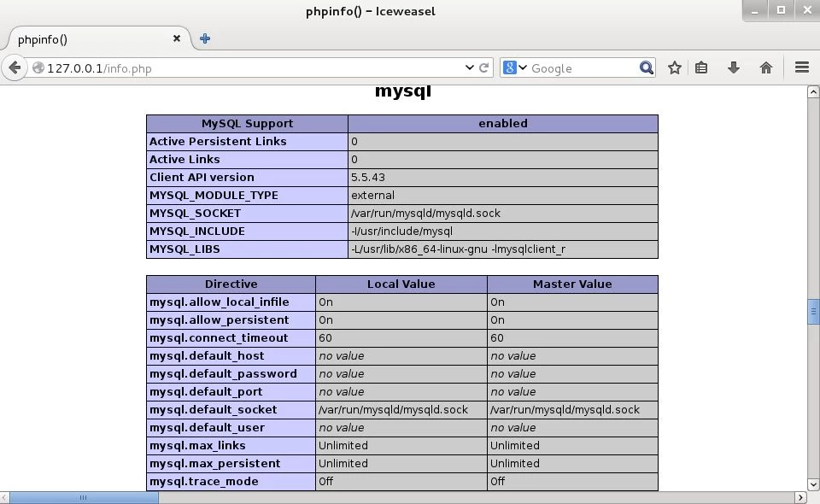Go to the home page
Screen dimensions: 820x504
[766, 67]
